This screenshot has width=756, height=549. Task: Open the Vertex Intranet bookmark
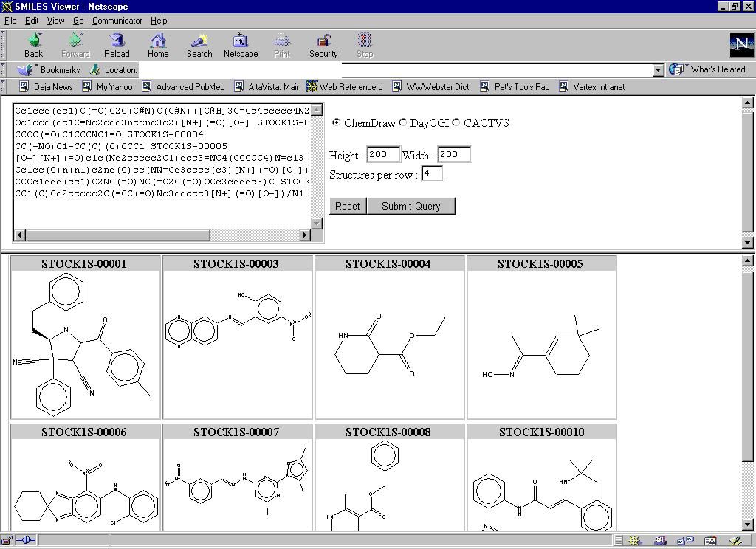pyautogui.click(x=591, y=87)
